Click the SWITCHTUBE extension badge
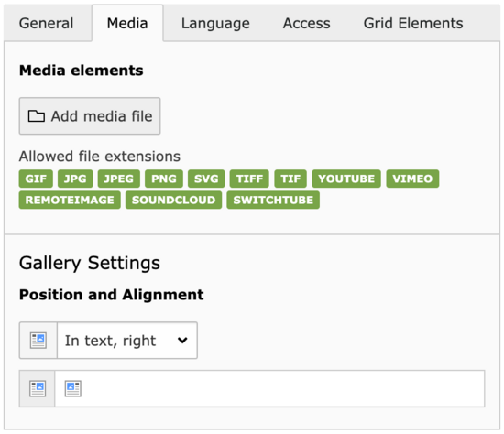This screenshot has height=434, width=504. click(273, 200)
